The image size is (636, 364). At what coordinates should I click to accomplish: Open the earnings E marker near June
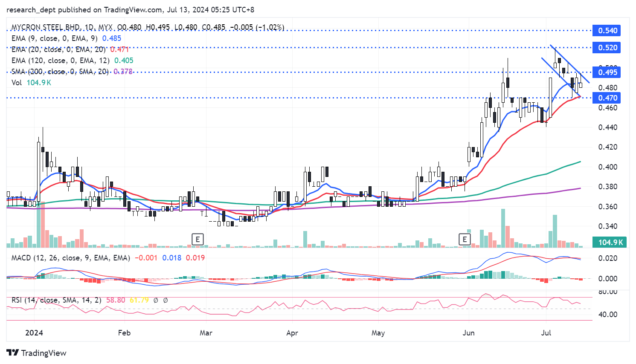465,239
